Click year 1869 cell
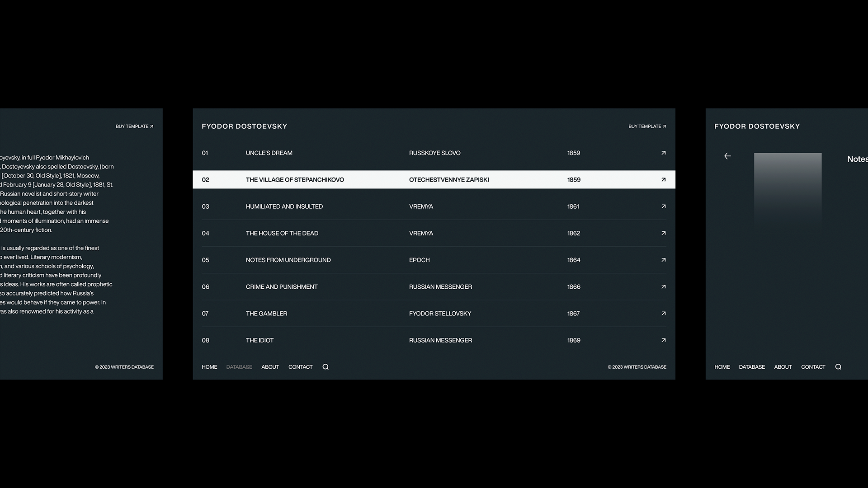Image resolution: width=868 pixels, height=488 pixels. [574, 340]
